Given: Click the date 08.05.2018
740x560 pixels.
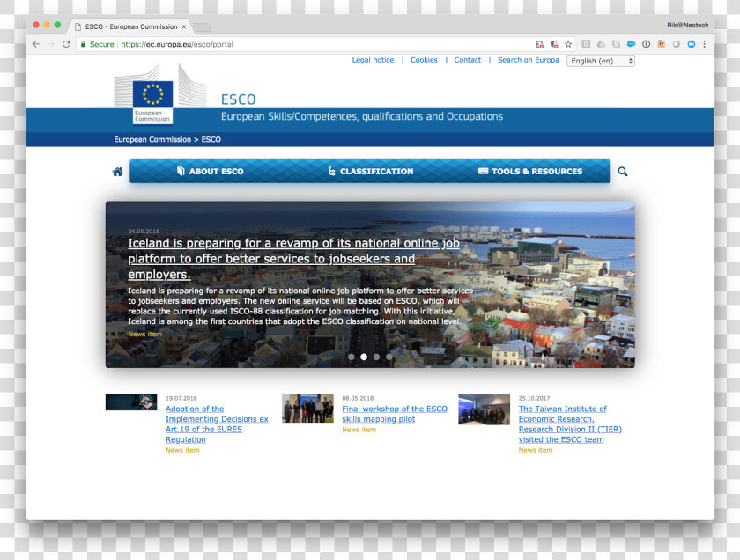Looking at the screenshot, I should (x=358, y=398).
